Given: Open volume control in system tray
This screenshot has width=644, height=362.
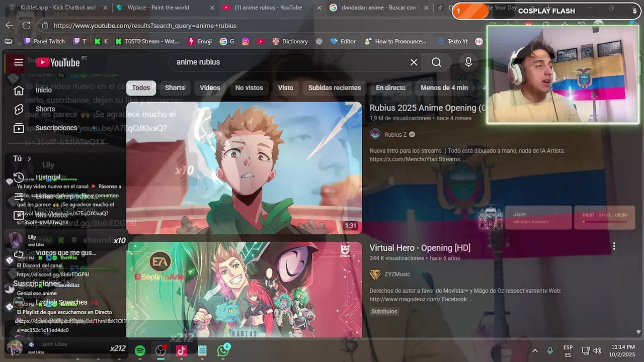Looking at the screenshot, I should click(597, 350).
